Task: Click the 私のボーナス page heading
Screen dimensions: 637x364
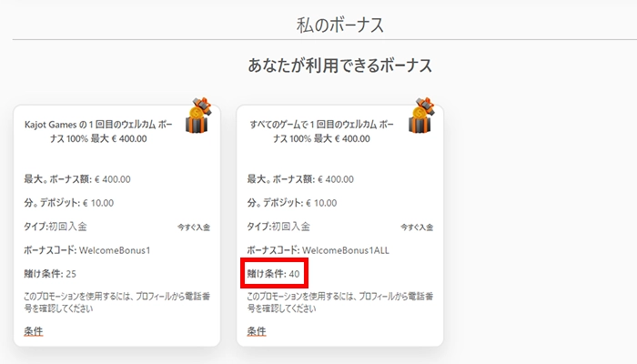Action: pos(340,23)
